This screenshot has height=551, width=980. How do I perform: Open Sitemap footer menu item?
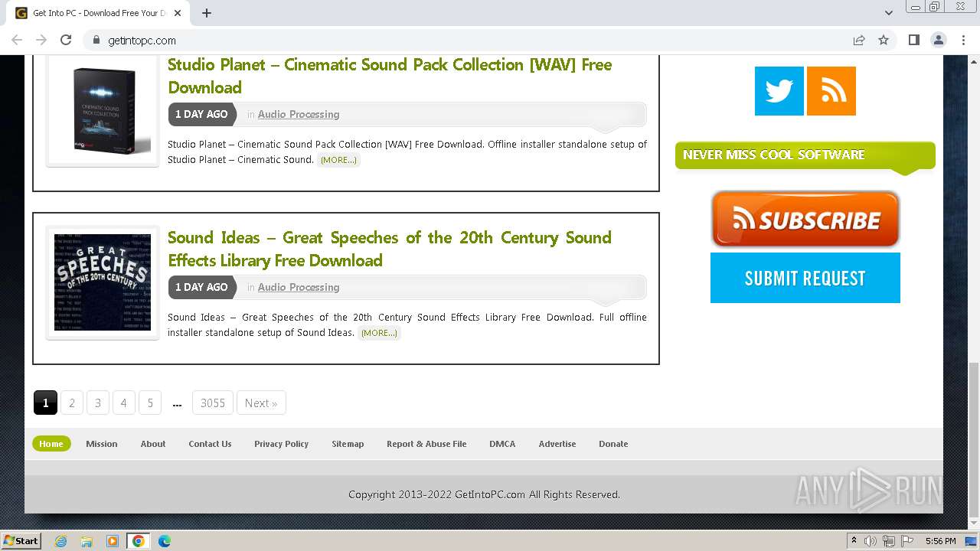[x=348, y=444]
